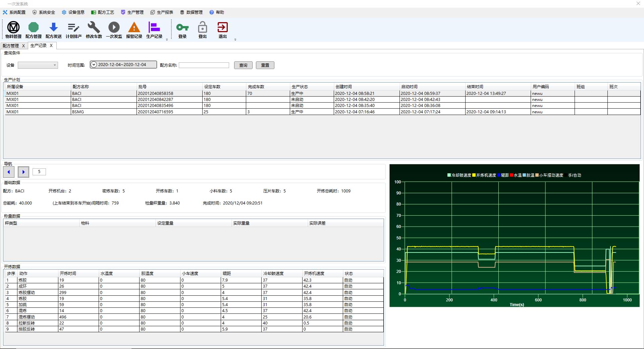The image size is (644, 349).
Task: Select batch 202012040858358 row
Action: coord(323,94)
